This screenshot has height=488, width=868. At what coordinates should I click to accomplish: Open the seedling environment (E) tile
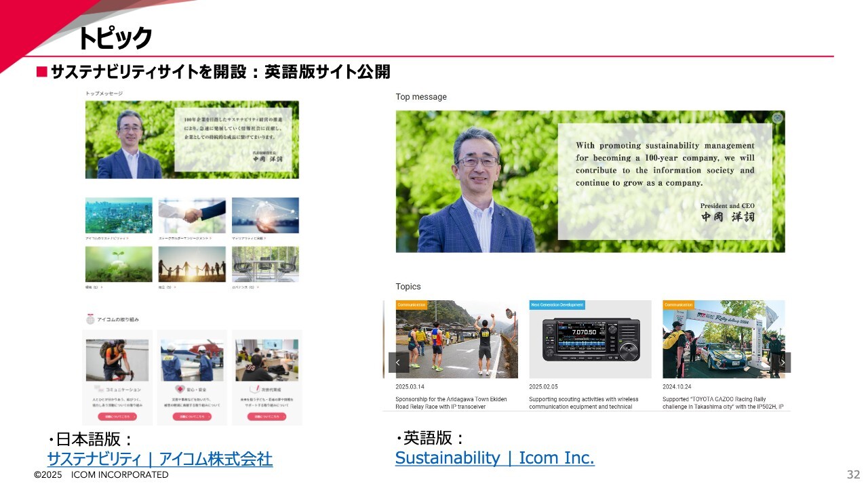tap(119, 264)
